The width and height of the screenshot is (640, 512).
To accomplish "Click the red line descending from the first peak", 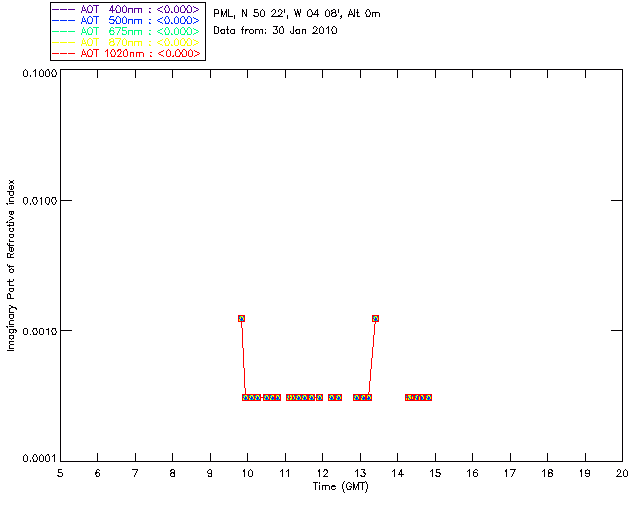I will pos(243,358).
